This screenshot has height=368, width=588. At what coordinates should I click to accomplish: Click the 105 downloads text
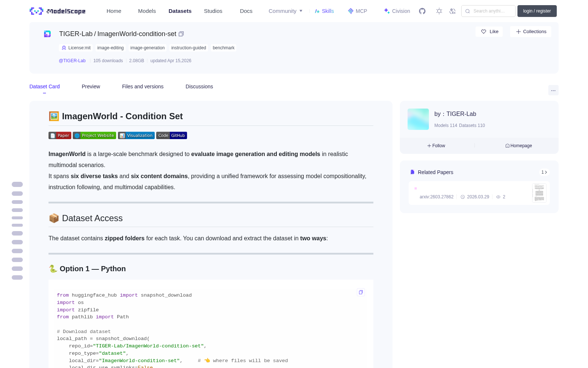[x=108, y=61]
